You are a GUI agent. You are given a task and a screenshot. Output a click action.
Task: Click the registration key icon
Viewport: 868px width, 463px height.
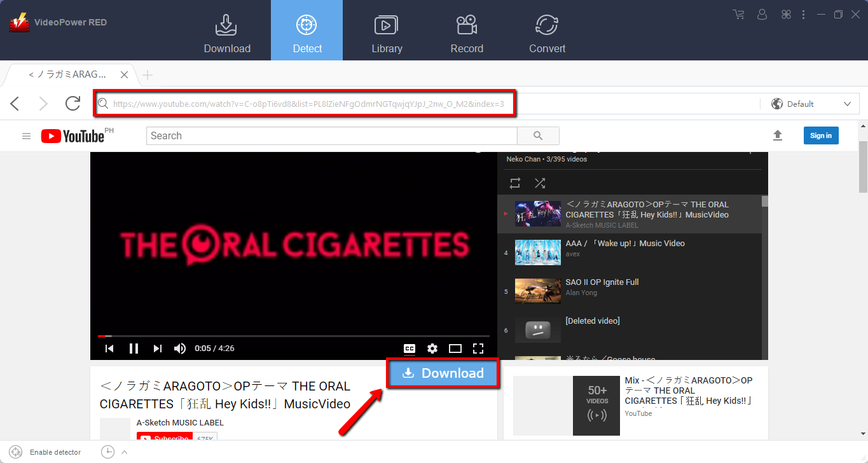pos(786,14)
